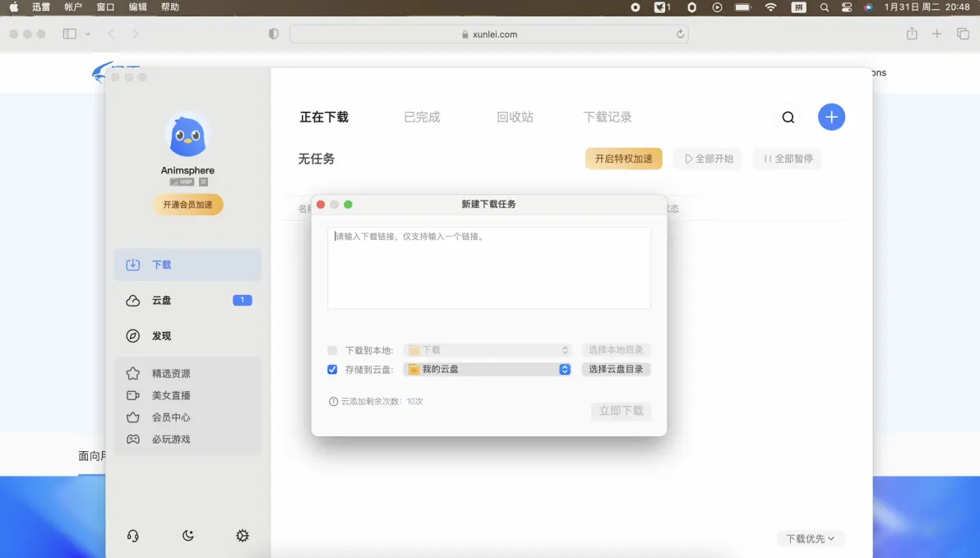Open the 窗口 menu
This screenshot has height=558, width=980.
105,7
